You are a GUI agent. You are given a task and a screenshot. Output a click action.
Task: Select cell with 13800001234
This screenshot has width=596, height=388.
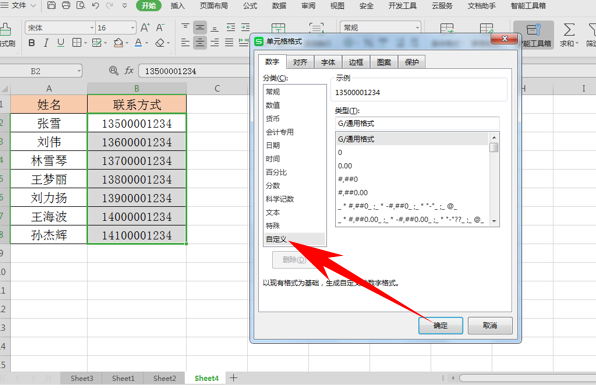pos(137,179)
